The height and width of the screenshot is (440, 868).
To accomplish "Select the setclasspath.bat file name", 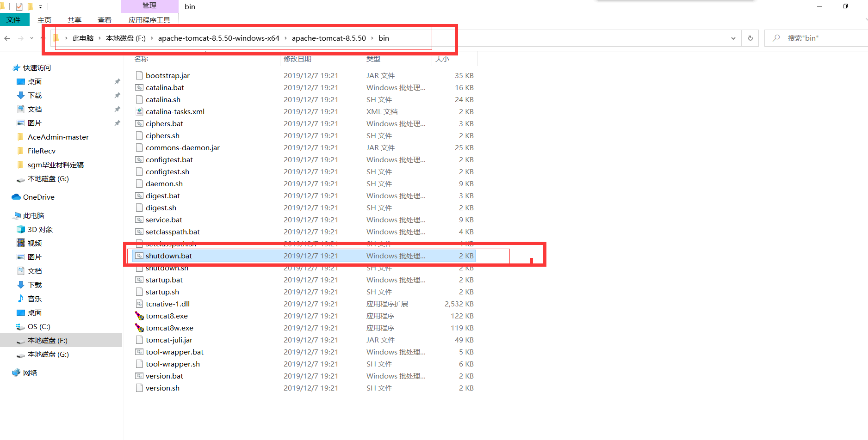I will pos(173,232).
